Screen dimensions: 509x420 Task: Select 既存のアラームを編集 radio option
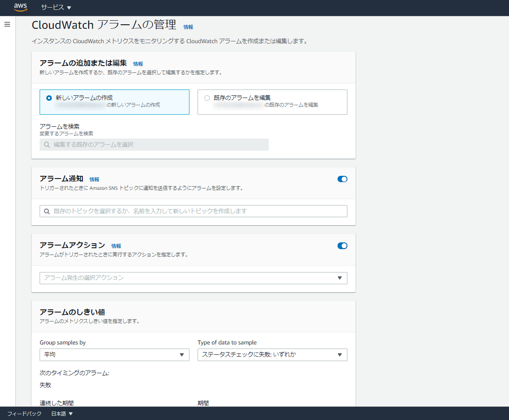(x=207, y=98)
